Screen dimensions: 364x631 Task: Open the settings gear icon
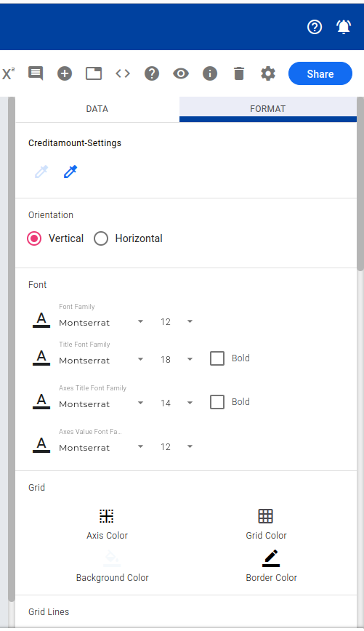[x=268, y=73]
